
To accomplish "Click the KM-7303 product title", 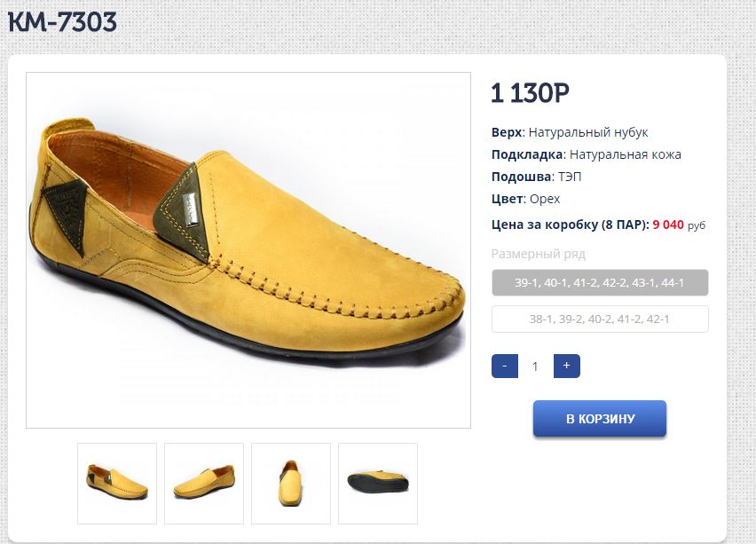I will tap(62, 22).
